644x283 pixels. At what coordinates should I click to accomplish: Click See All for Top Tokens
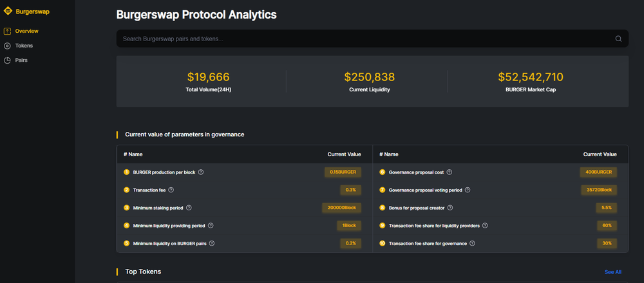[x=612, y=272]
